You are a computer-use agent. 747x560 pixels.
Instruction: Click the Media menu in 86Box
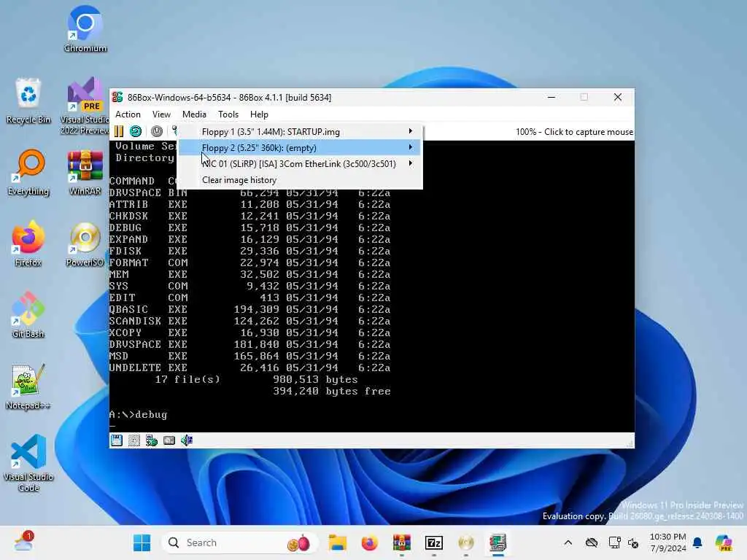pyautogui.click(x=194, y=114)
